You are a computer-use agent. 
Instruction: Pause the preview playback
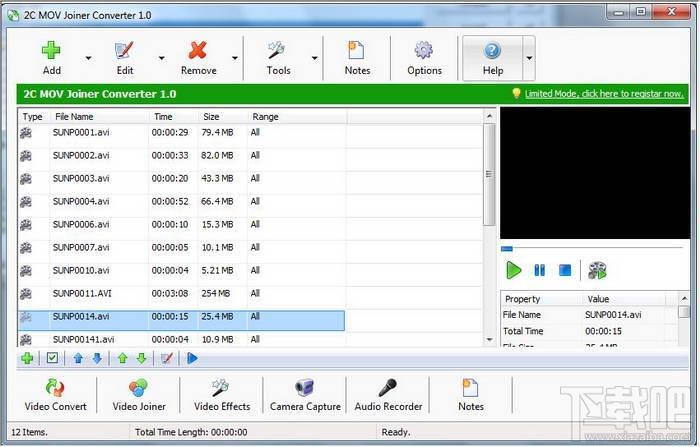[539, 270]
